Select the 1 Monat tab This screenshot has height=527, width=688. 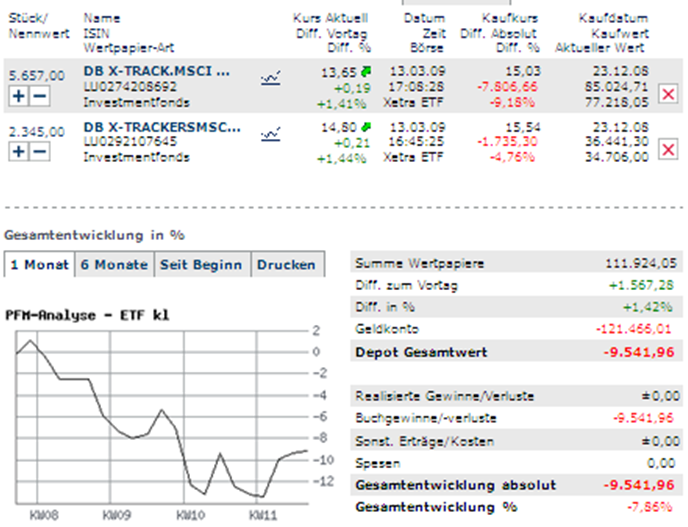click(x=37, y=265)
